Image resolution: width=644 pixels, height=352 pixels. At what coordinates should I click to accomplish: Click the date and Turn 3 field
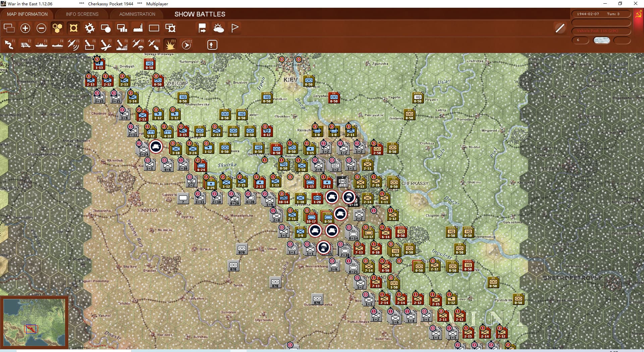pyautogui.click(x=601, y=14)
